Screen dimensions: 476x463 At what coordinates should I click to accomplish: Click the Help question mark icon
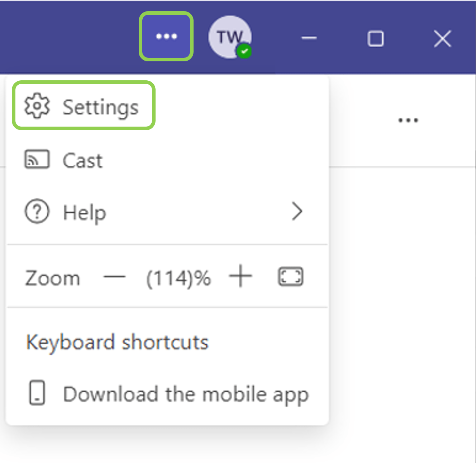(x=37, y=212)
